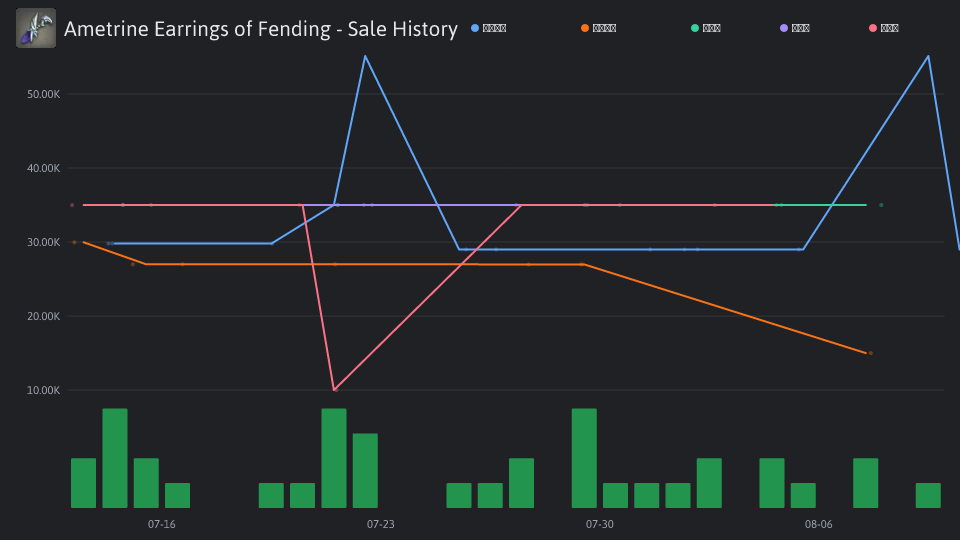960x540 pixels.
Task: Click the 20.00K axis label
Action: [x=43, y=317]
